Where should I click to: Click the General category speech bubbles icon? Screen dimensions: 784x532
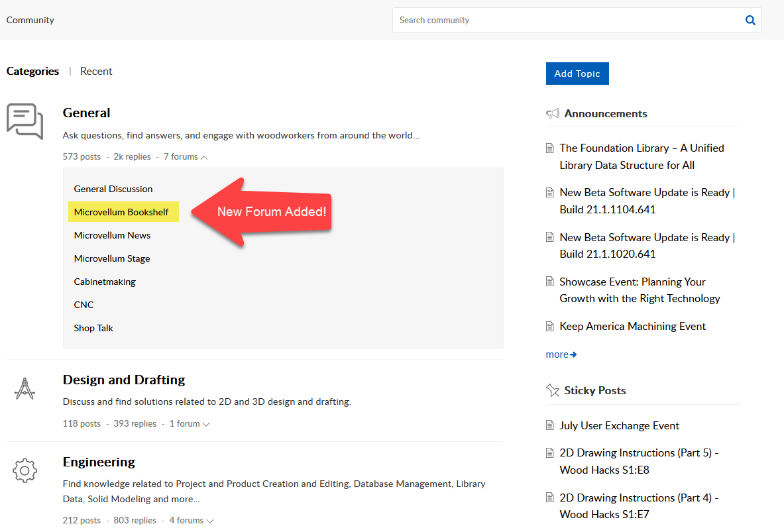coord(25,121)
